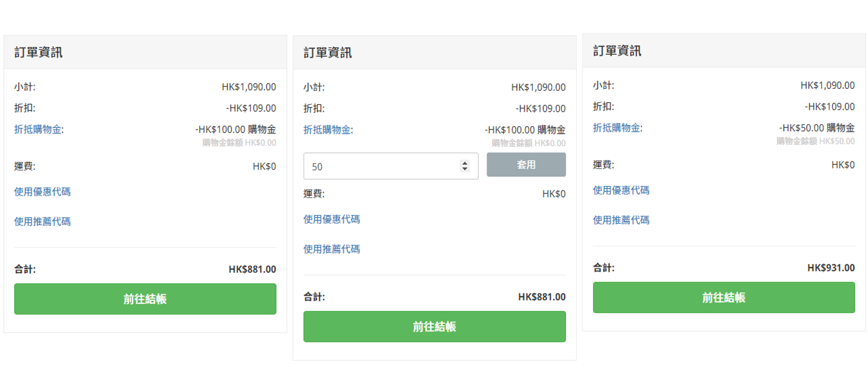Open 折抵購物金 in the left order panel
This screenshot has width=868, height=387.
click(38, 129)
